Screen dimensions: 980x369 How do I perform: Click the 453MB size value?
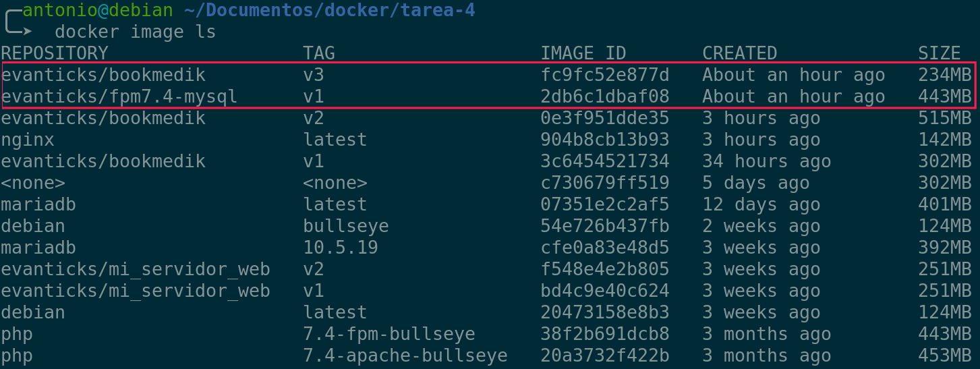(x=944, y=356)
